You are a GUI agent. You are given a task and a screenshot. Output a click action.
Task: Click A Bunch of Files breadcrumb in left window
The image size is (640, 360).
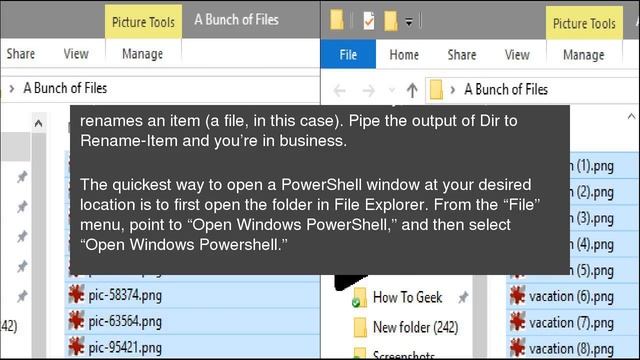[x=65, y=88]
